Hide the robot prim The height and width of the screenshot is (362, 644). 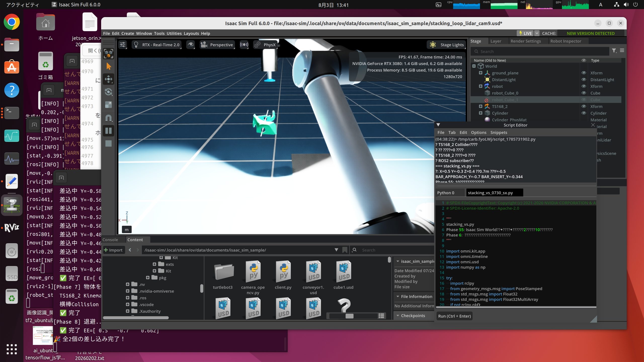tap(584, 86)
